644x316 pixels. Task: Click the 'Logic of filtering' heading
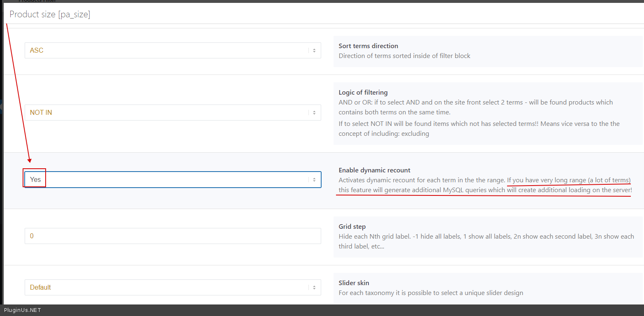coord(363,93)
